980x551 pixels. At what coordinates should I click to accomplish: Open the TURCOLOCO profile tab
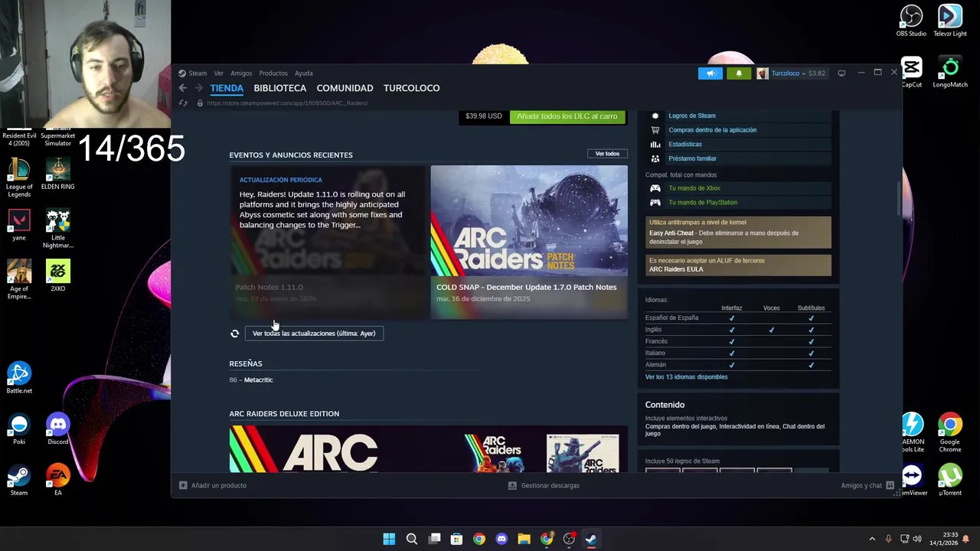[x=412, y=88]
